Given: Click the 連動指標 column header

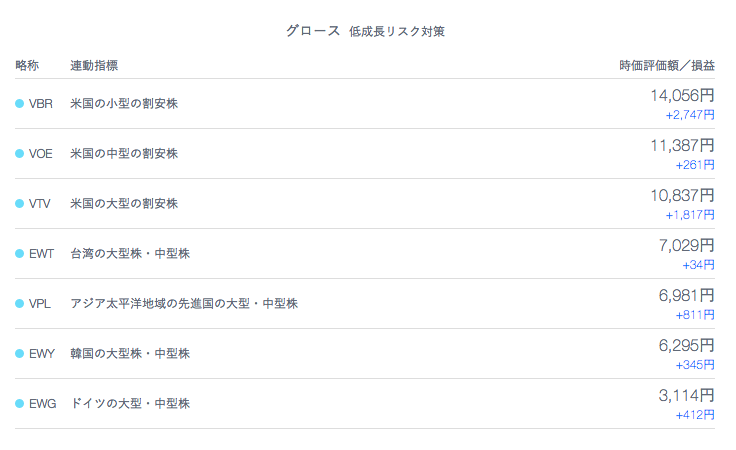Looking at the screenshot, I should coord(94,65).
